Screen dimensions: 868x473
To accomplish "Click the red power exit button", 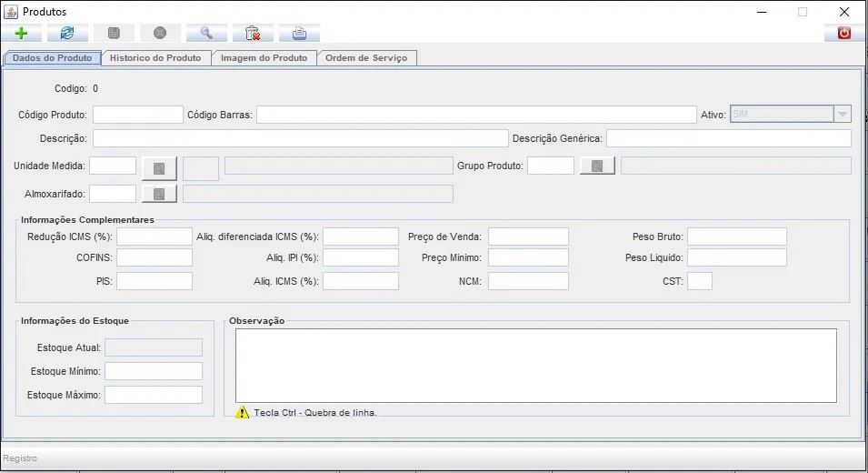I will tap(844, 34).
